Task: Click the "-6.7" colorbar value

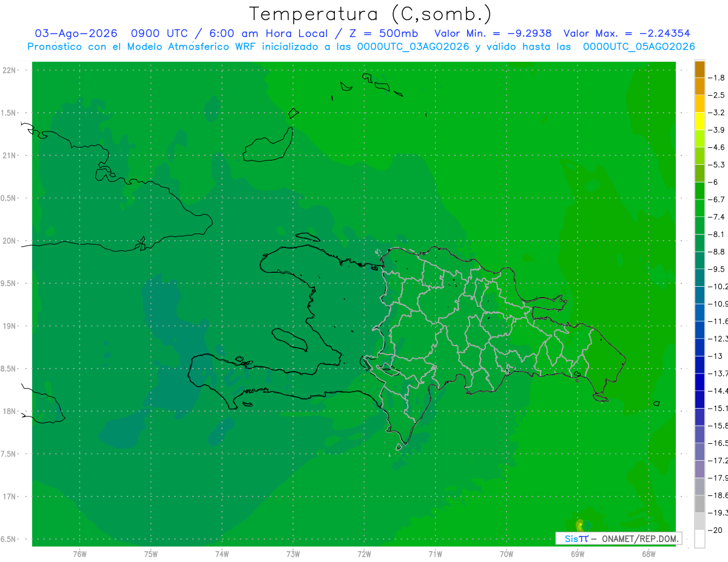Action: (x=716, y=199)
